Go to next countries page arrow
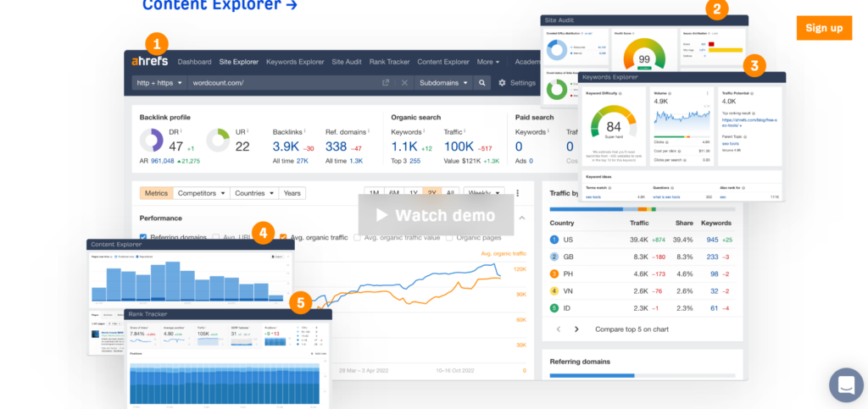 pos(576,329)
